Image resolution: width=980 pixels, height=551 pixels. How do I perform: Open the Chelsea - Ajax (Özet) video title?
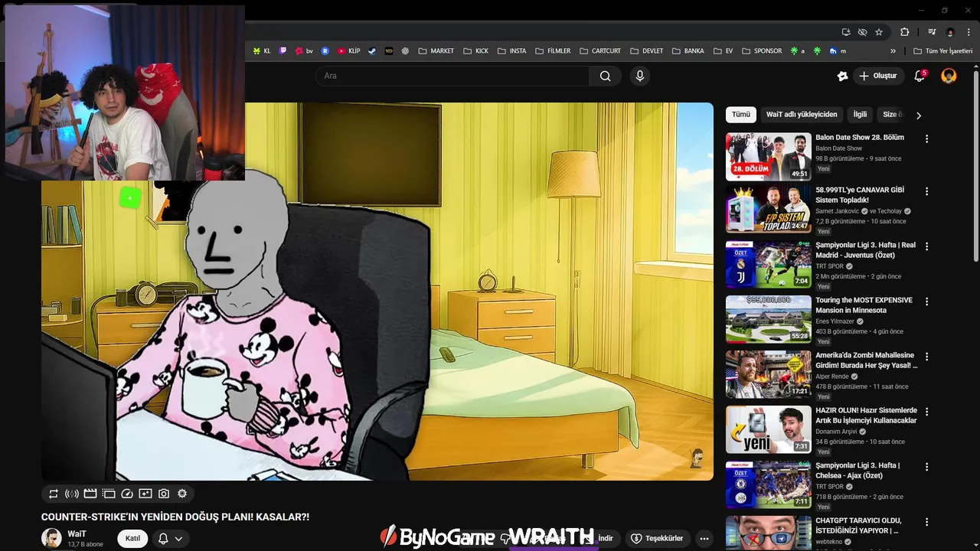click(x=857, y=471)
